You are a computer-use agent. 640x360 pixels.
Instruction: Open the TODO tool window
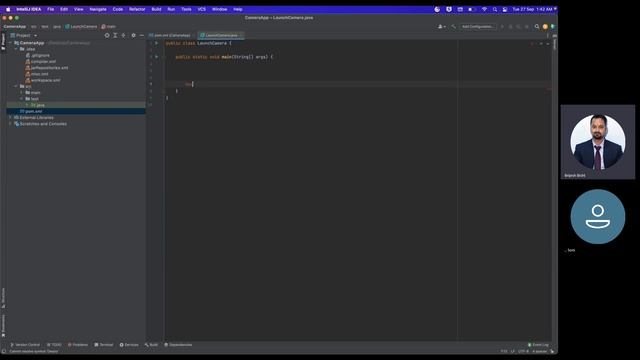54,345
